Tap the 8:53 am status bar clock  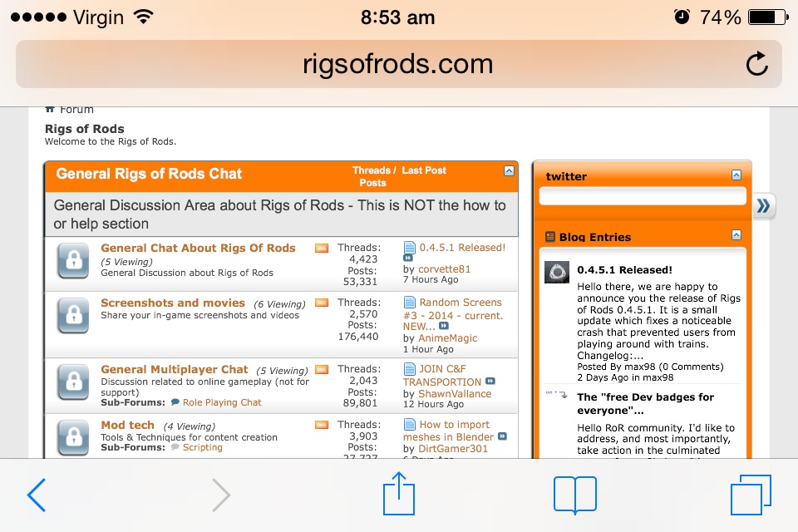pos(398,17)
